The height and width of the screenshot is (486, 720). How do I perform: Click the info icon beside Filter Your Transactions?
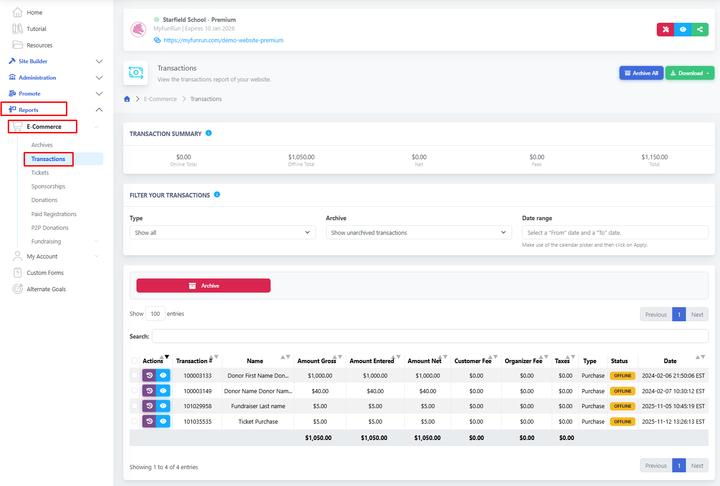pos(217,195)
